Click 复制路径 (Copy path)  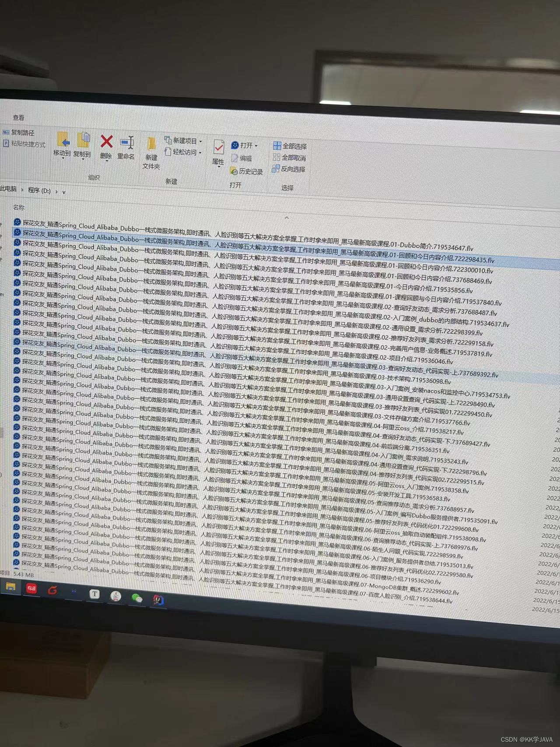[x=18, y=132]
